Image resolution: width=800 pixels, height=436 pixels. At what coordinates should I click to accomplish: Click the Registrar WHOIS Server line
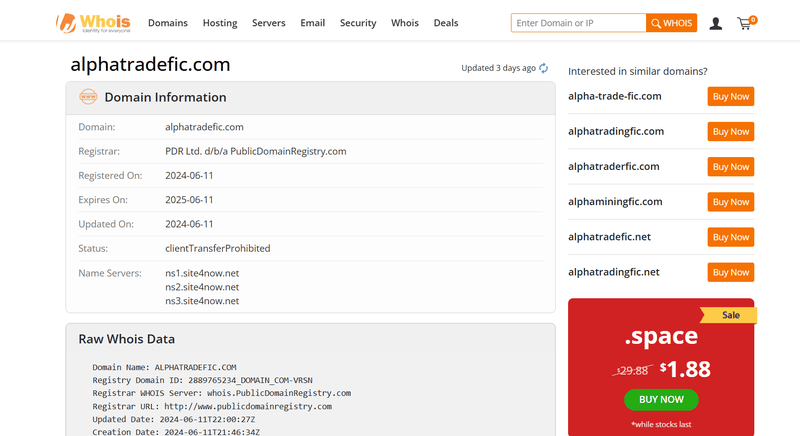click(x=221, y=393)
